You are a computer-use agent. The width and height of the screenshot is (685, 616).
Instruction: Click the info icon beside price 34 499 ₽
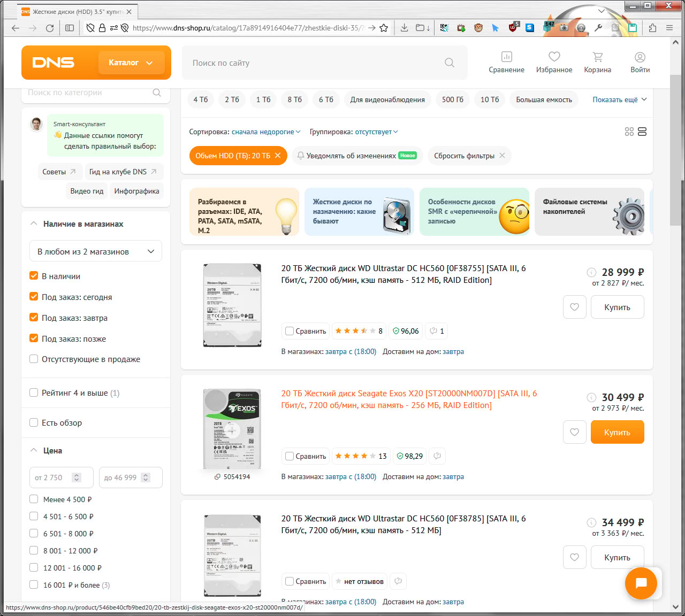(591, 522)
